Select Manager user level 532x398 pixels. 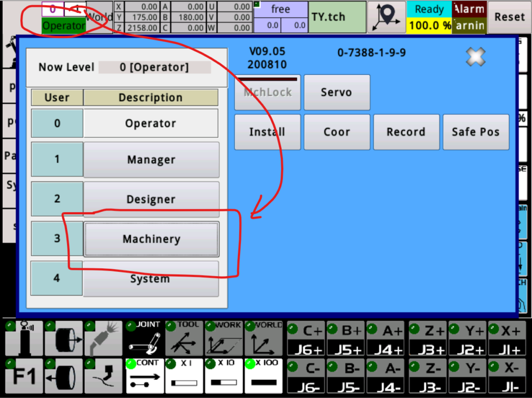151,160
